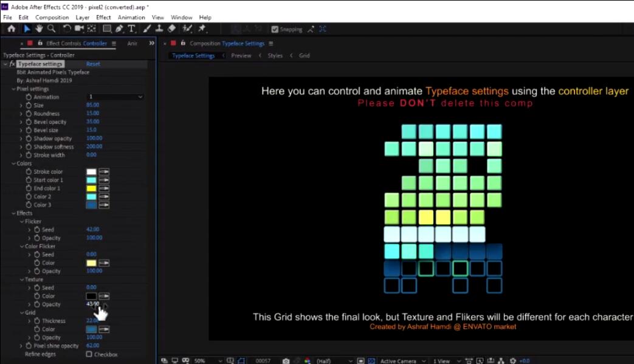
Task: Toggle the Composition panel lock icon
Action: (x=183, y=43)
